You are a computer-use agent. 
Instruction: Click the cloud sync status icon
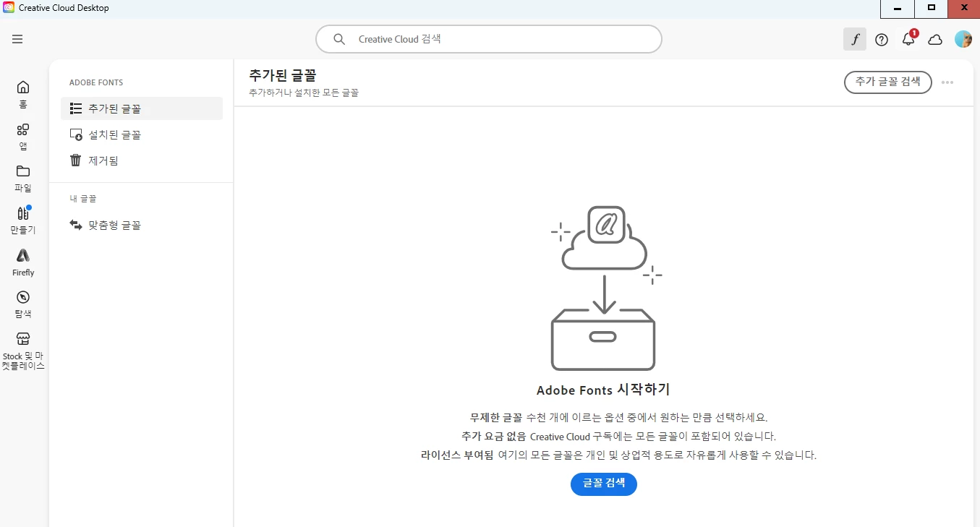click(935, 40)
